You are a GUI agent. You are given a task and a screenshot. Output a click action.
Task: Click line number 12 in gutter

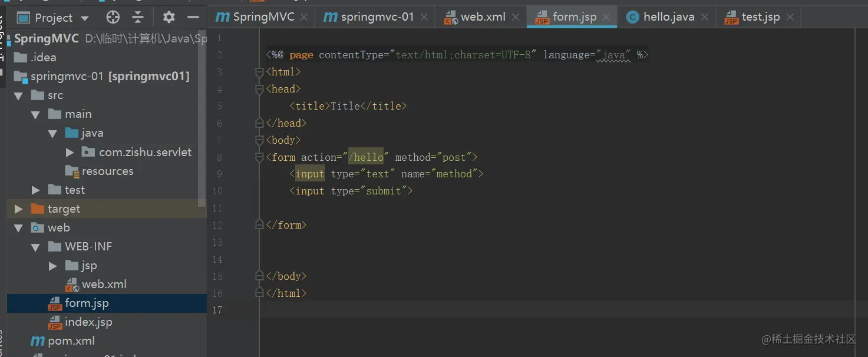[217, 225]
